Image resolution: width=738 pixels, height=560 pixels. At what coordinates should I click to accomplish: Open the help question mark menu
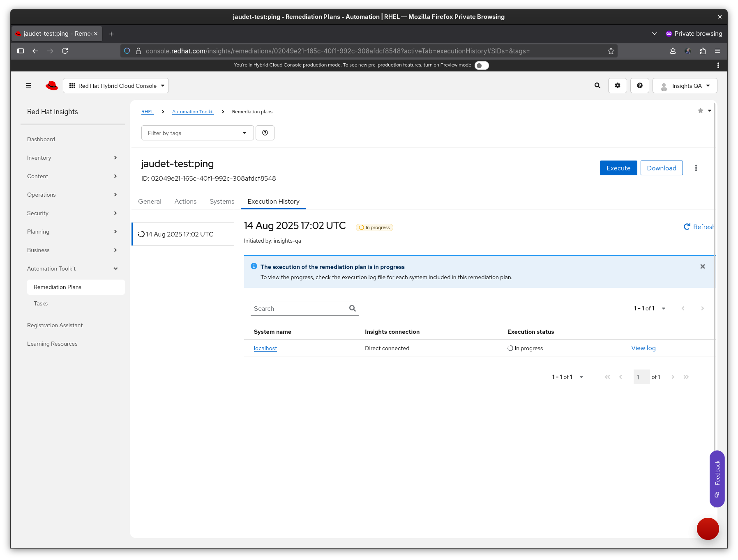coord(639,85)
